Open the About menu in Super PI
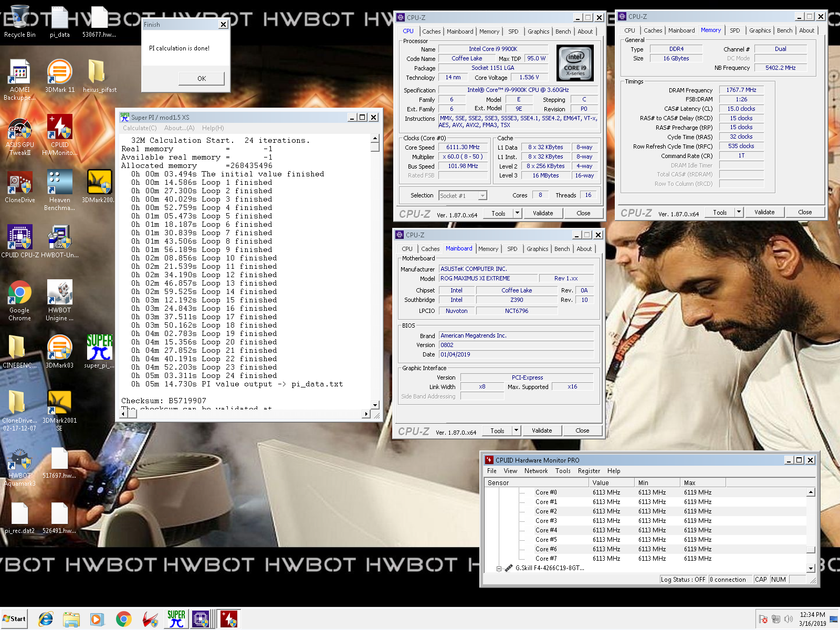The height and width of the screenshot is (630, 840). click(179, 128)
